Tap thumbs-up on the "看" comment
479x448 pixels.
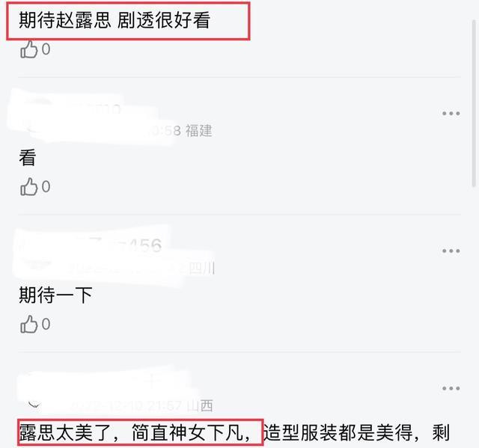28,186
